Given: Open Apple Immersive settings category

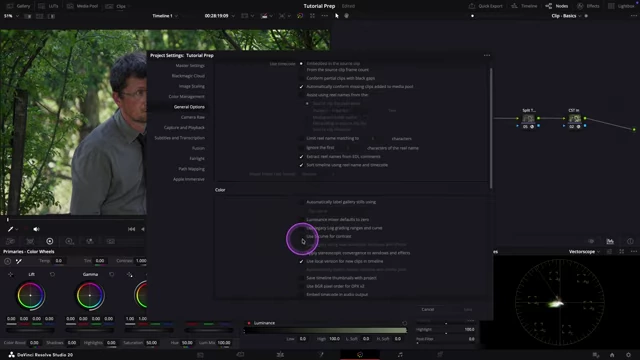Looking at the screenshot, I should 189,179.
